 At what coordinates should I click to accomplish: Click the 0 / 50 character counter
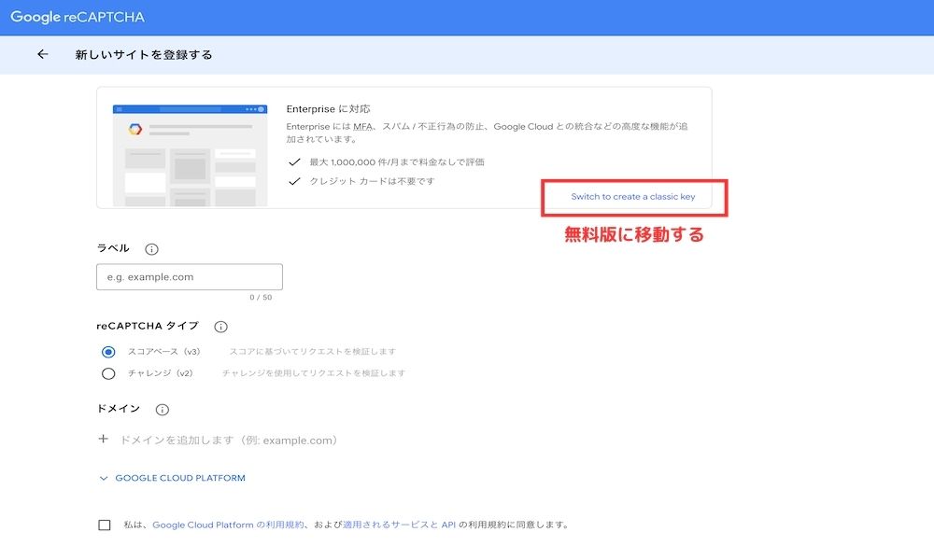click(x=261, y=298)
